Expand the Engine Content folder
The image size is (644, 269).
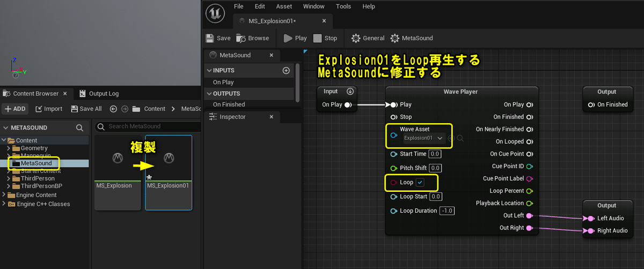pos(5,195)
